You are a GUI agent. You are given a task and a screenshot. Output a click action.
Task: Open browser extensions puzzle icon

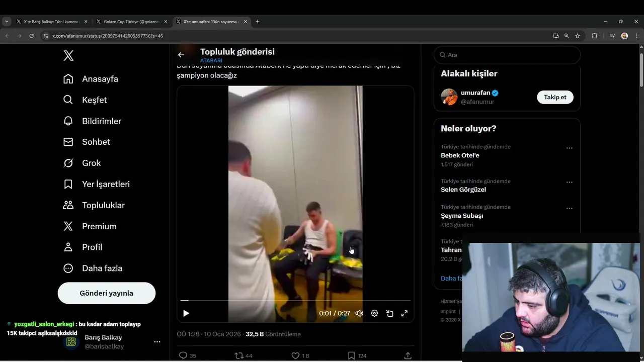point(594,36)
